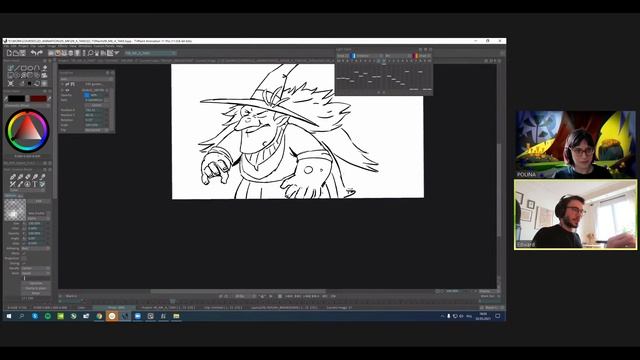Click the brush preview thumbnail
640x360 pixels.
click(15, 209)
